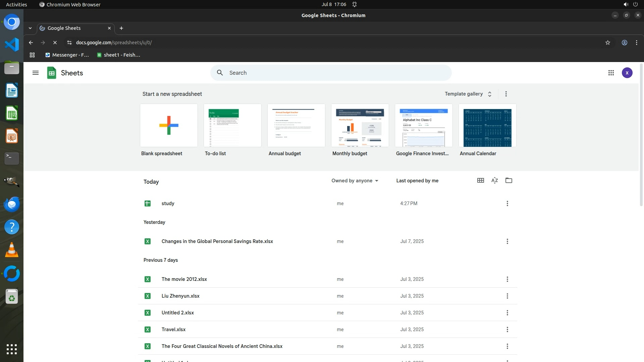Open more options for Travel.xlsx
This screenshot has height=362, width=644.
pyautogui.click(x=507, y=329)
